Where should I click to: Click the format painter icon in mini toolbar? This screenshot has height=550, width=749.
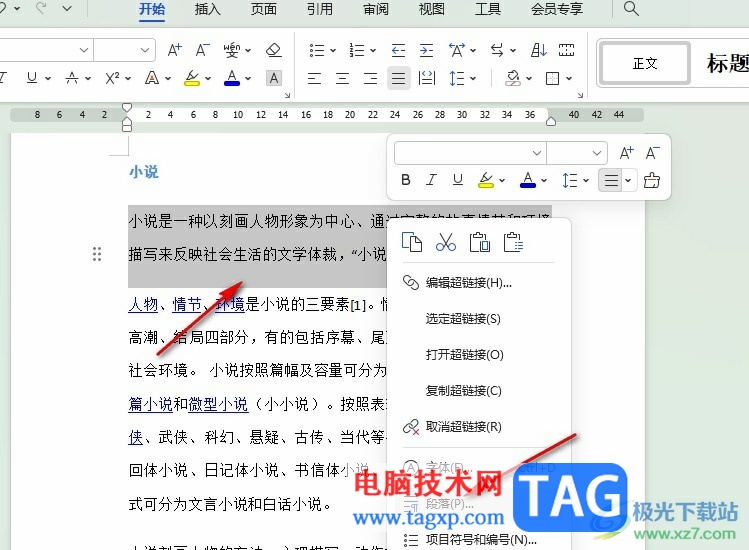652,180
